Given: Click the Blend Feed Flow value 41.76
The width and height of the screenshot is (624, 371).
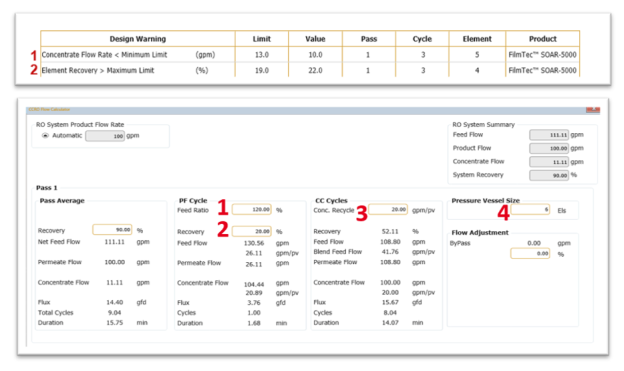Looking at the screenshot, I should (390, 252).
